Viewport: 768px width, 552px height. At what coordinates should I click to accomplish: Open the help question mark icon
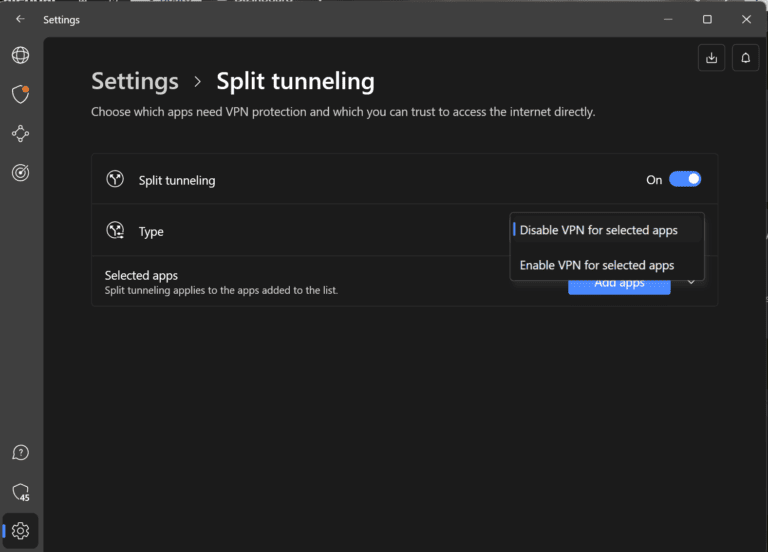click(x=20, y=454)
